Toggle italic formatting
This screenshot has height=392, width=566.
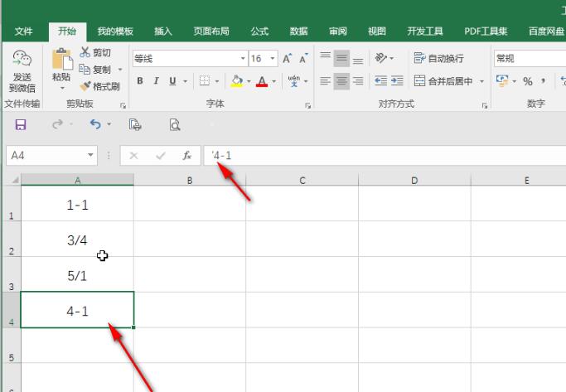(x=157, y=81)
